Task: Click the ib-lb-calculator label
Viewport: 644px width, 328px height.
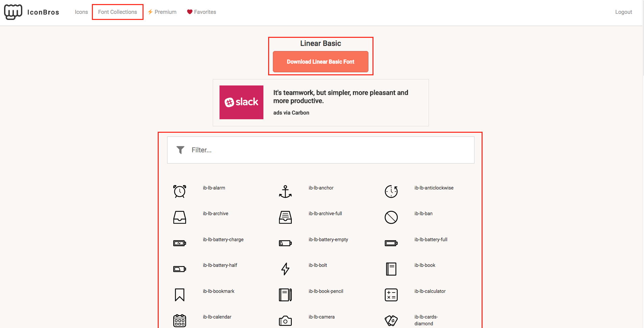Action: [x=430, y=291]
